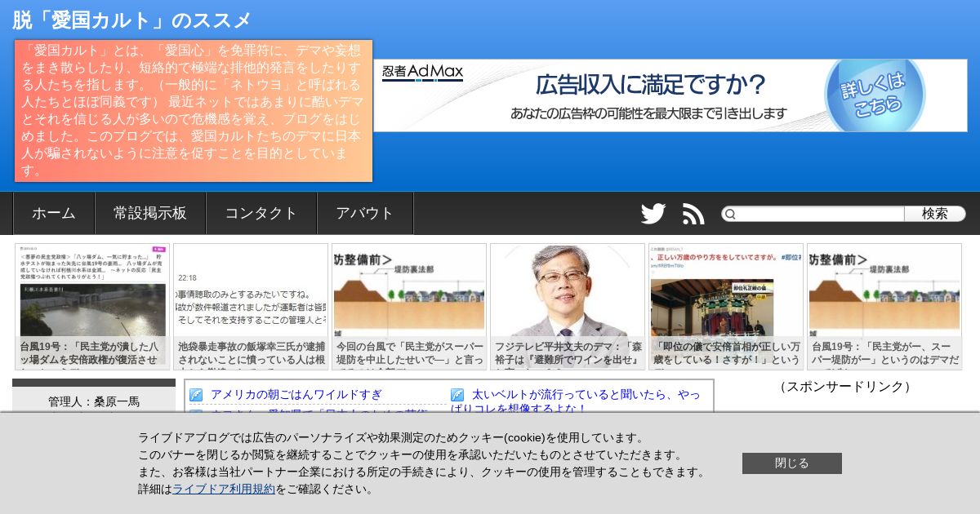Open thumbnail フジテレビ平井文夫のデマ
This screenshot has width=980, height=514.
point(568,306)
